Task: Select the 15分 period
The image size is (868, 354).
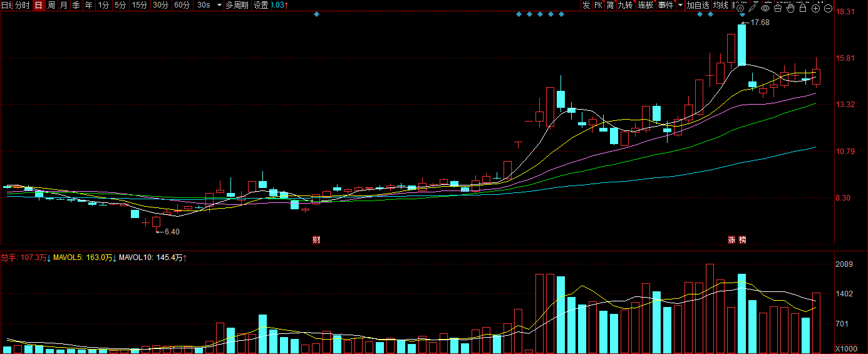Action: click(x=140, y=5)
